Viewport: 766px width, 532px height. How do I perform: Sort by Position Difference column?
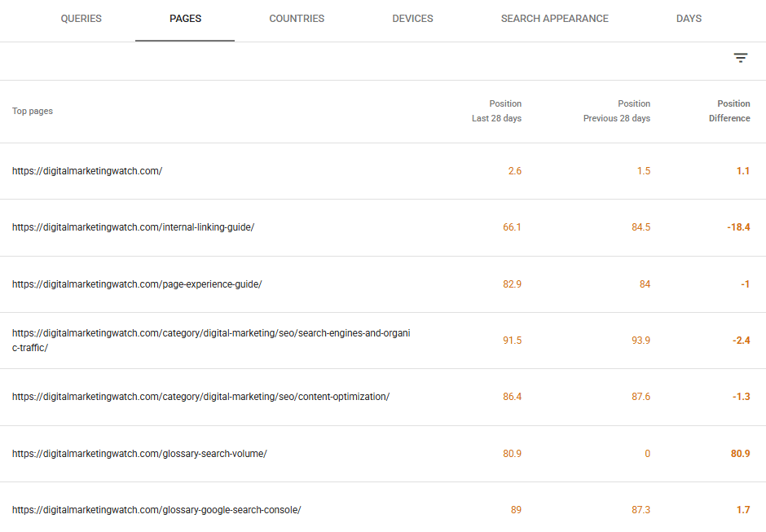click(729, 111)
